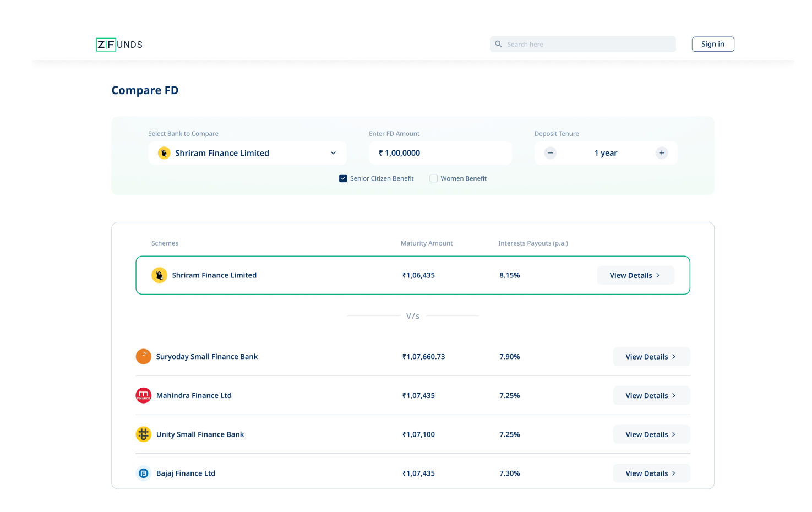Click the 7.90% interest rate
Viewport: 812px width, 512px height.
[x=510, y=357]
